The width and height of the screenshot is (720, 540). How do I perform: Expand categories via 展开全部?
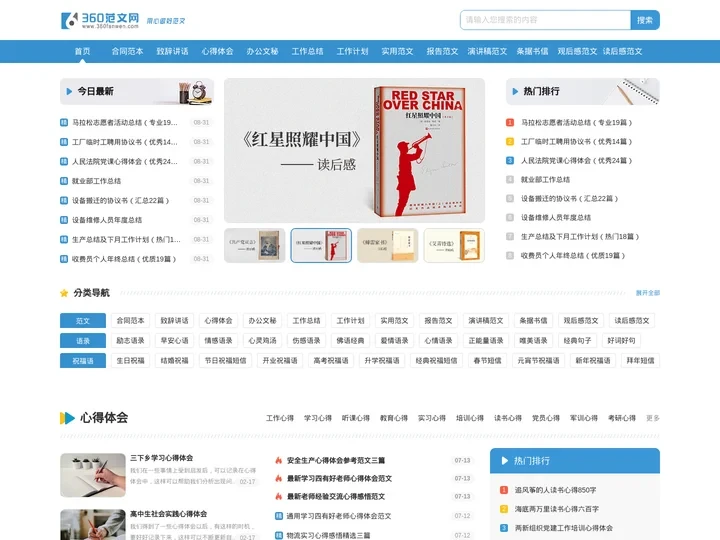click(648, 293)
